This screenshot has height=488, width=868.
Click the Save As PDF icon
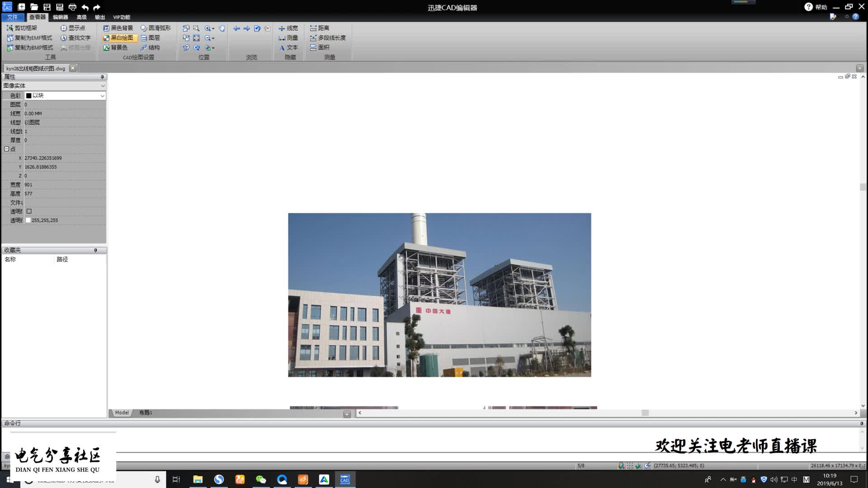(60, 7)
